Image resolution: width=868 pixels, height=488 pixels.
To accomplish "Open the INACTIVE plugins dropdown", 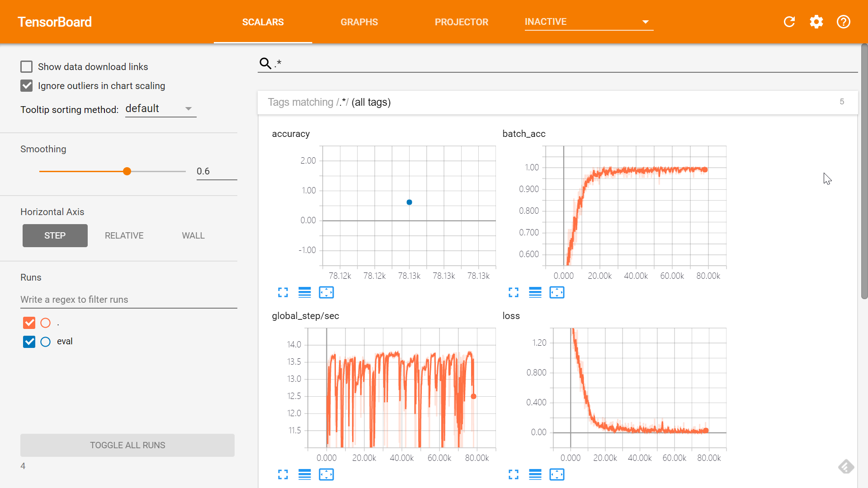I will coord(589,22).
